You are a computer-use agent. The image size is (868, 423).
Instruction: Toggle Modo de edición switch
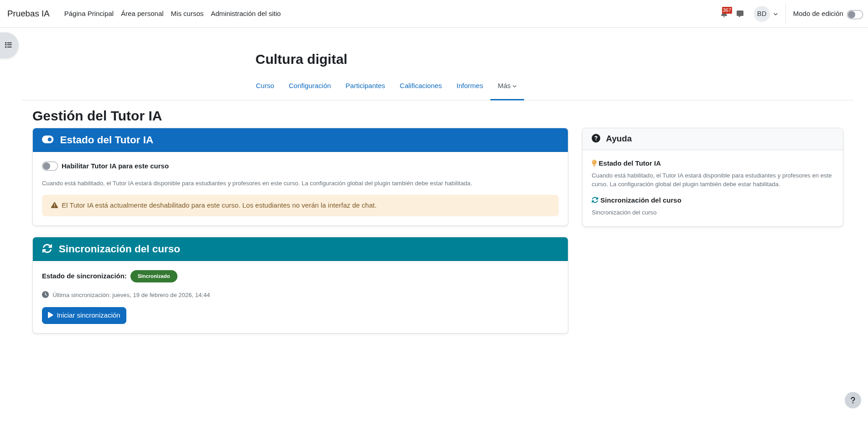[x=854, y=14]
